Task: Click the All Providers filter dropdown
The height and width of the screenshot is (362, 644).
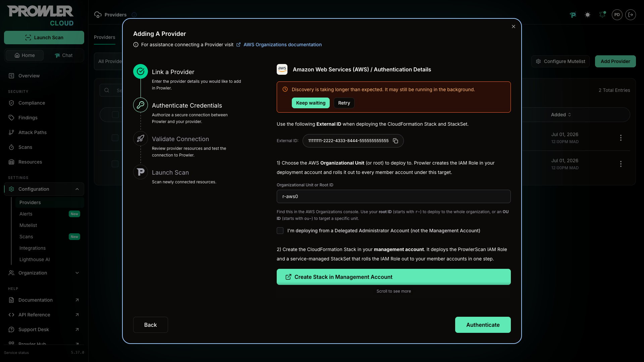Action: click(x=109, y=61)
